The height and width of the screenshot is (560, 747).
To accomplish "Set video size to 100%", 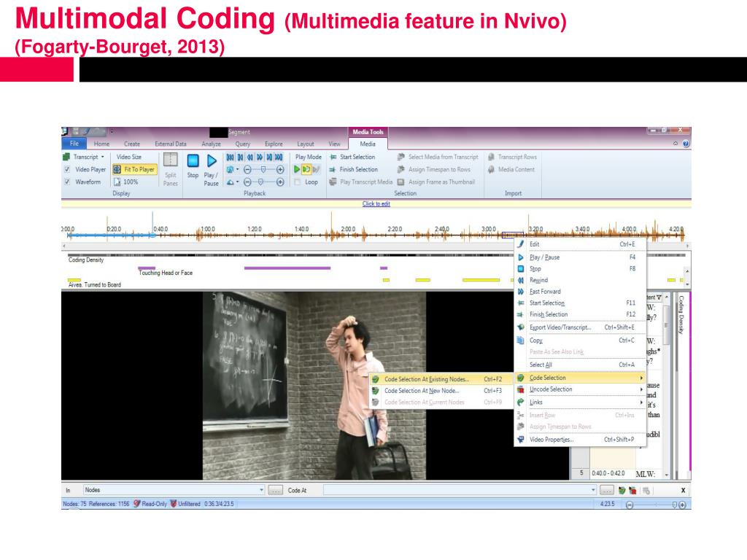I will 126,182.
